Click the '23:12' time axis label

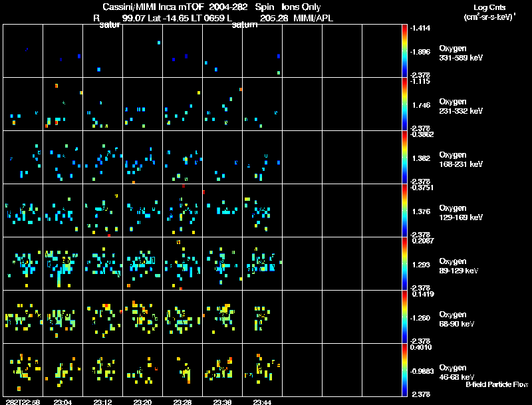[x=102, y=402]
